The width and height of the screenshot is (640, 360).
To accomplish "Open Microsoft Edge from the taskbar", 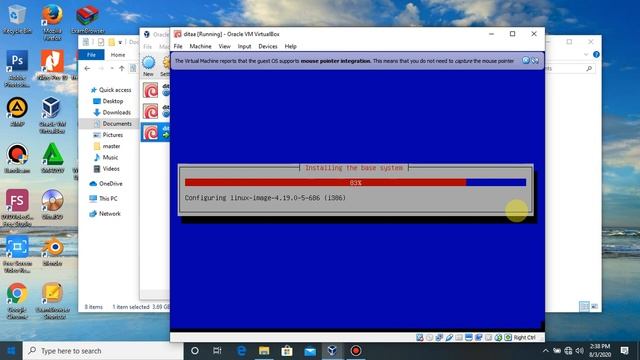I will pos(241,351).
